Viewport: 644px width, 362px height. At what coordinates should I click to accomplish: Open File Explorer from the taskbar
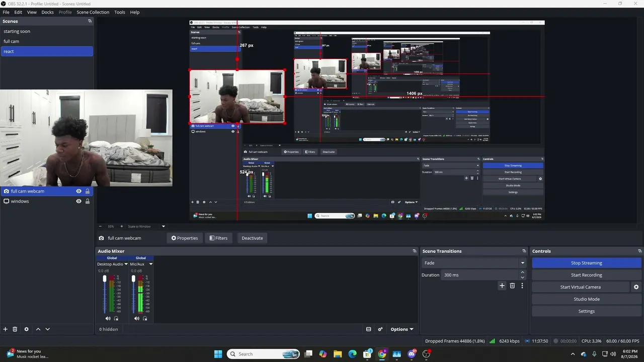(x=338, y=354)
